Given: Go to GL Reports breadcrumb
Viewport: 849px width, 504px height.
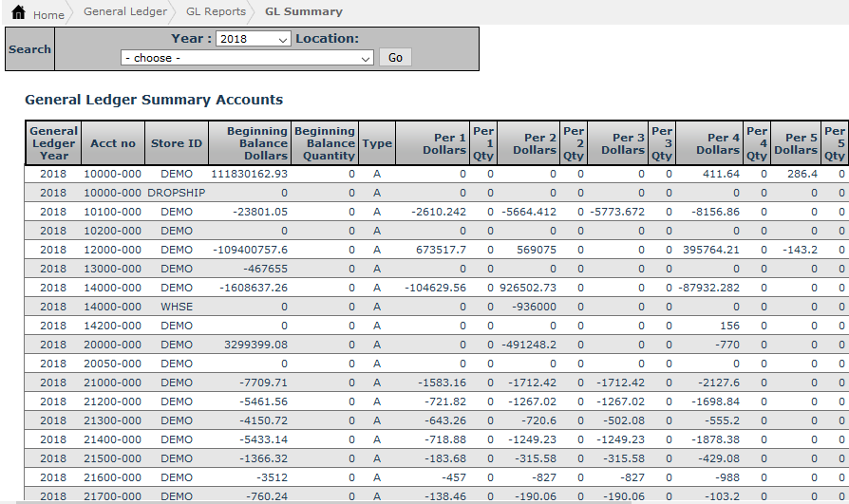Looking at the screenshot, I should click(x=215, y=12).
